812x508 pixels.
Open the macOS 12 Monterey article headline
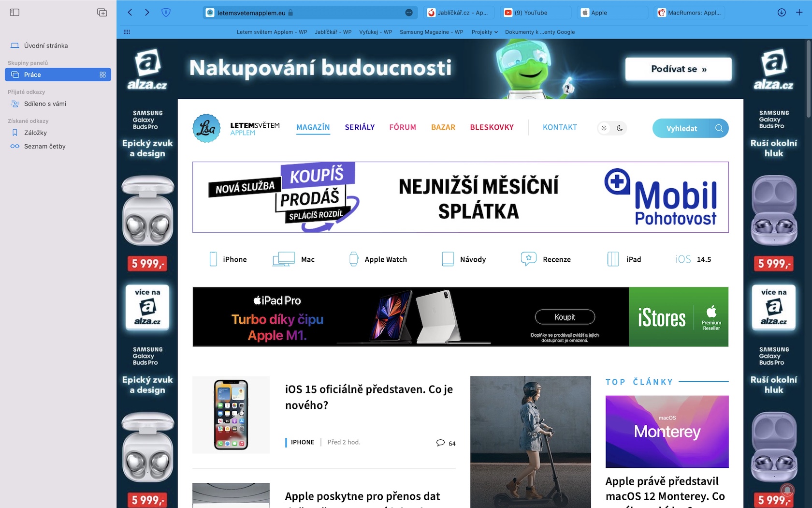(666, 491)
